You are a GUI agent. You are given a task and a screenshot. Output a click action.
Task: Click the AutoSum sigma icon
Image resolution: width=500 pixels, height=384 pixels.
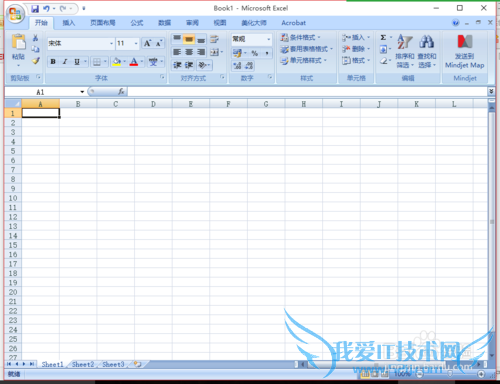tap(383, 37)
